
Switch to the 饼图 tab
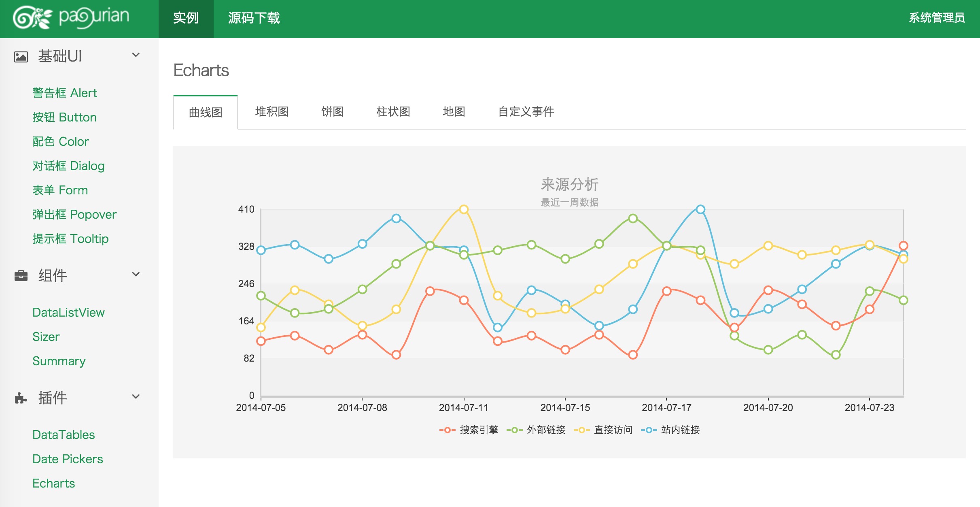[332, 112]
